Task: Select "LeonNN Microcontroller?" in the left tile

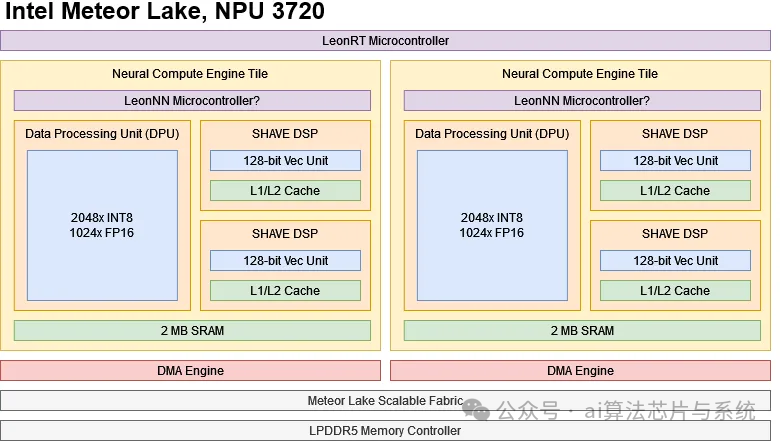Action: click(x=192, y=101)
